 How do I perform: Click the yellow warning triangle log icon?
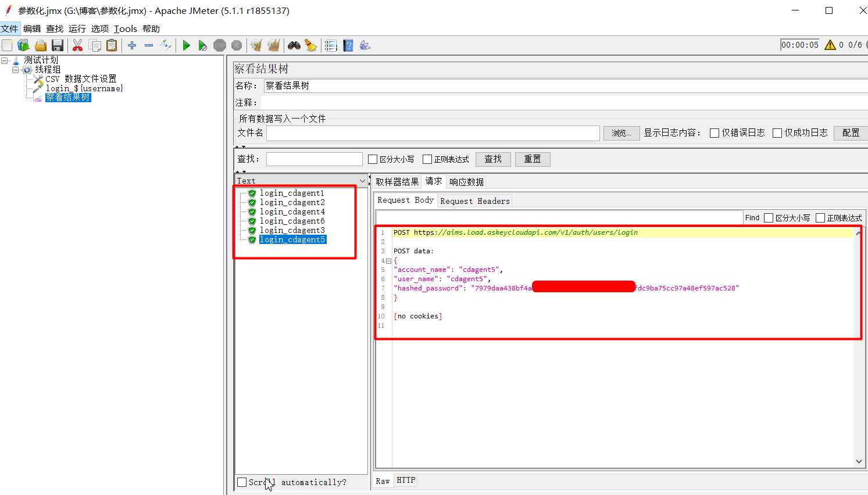coord(830,45)
